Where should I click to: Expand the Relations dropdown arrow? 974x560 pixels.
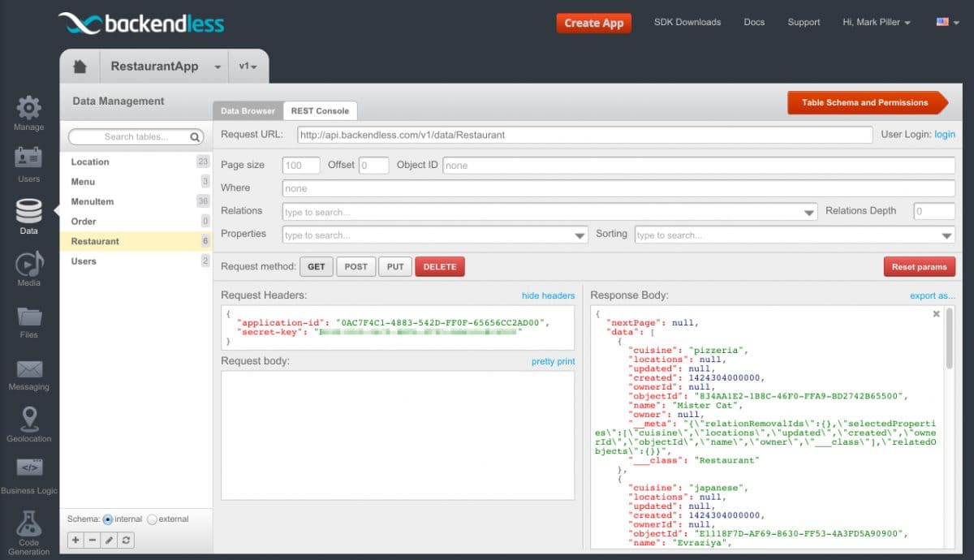[x=809, y=213]
